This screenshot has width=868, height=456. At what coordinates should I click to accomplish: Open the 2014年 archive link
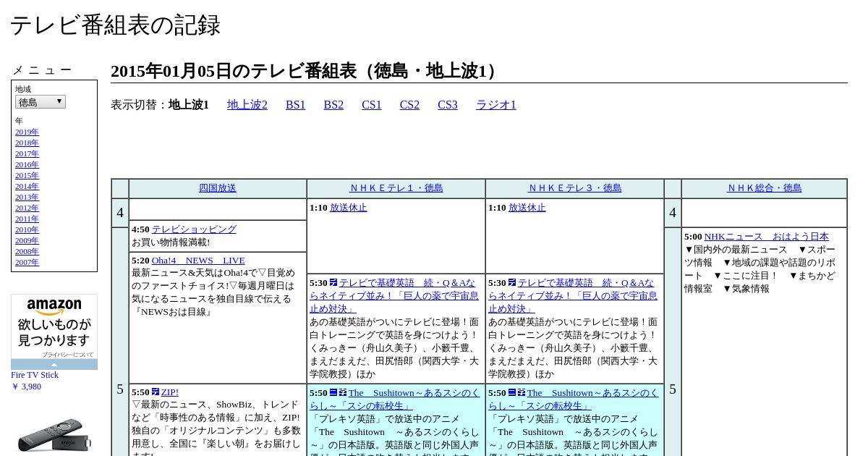27,186
